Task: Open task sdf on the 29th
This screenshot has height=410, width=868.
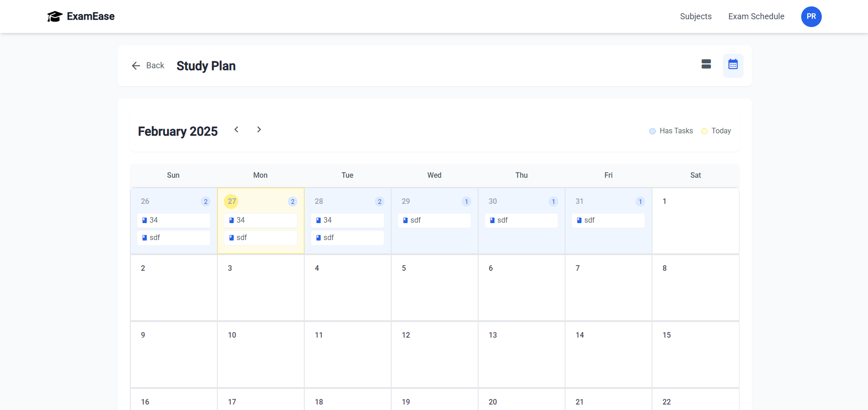Action: 434,220
